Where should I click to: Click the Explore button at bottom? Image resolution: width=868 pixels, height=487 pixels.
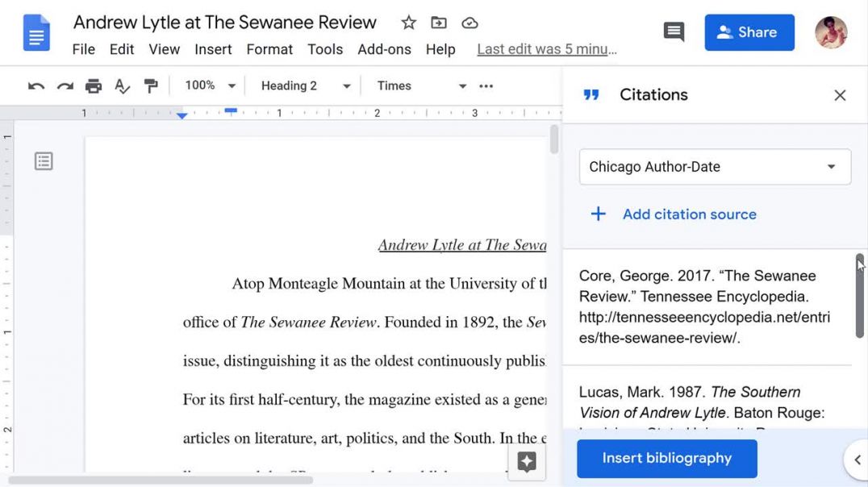pyautogui.click(x=527, y=461)
